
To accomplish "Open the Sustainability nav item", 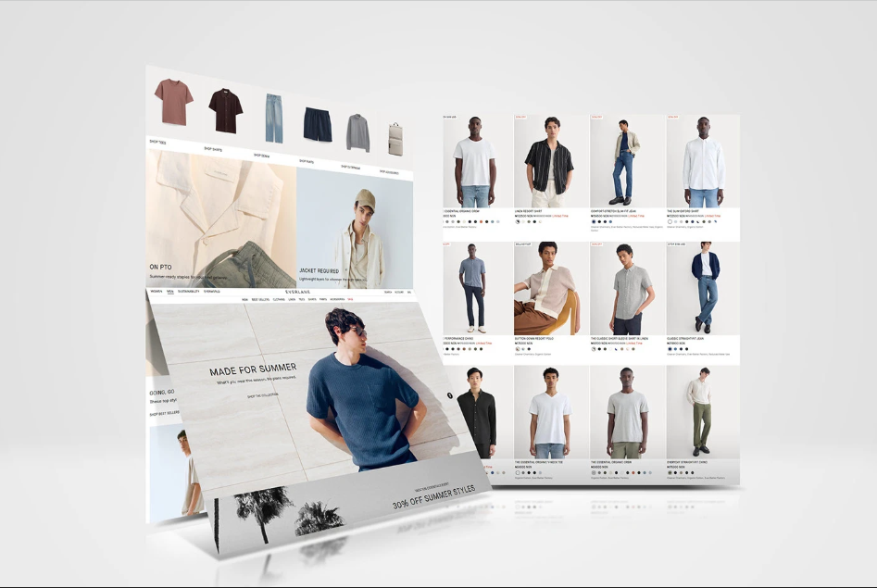I will tap(189, 292).
